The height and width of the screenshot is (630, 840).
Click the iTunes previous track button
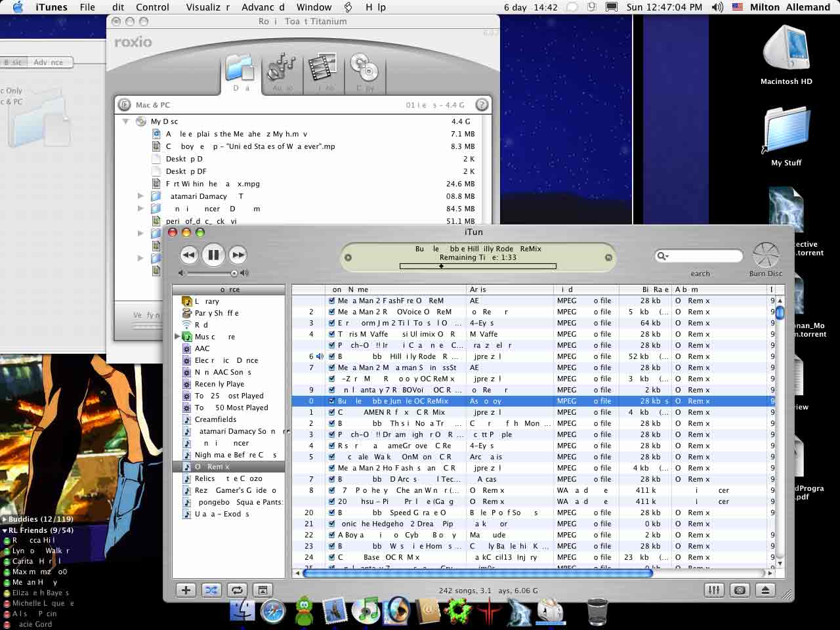pos(189,255)
